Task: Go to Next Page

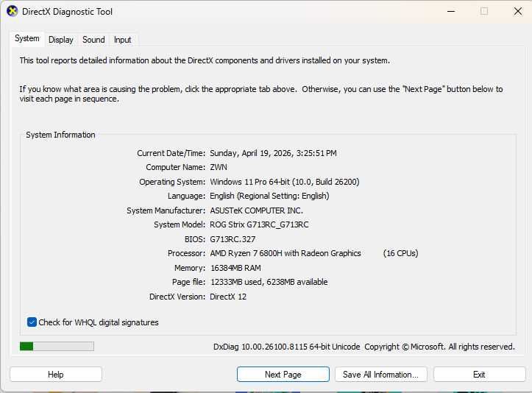Action: point(283,375)
